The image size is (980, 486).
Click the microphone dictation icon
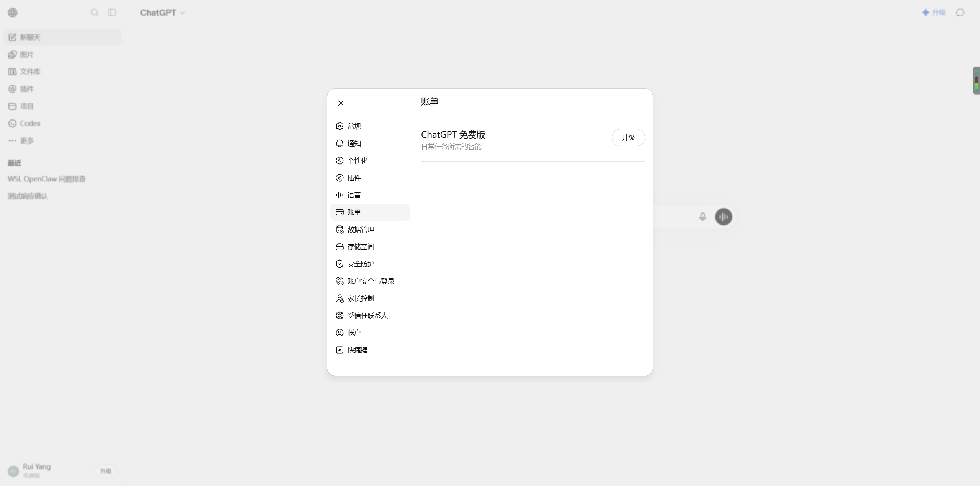702,217
